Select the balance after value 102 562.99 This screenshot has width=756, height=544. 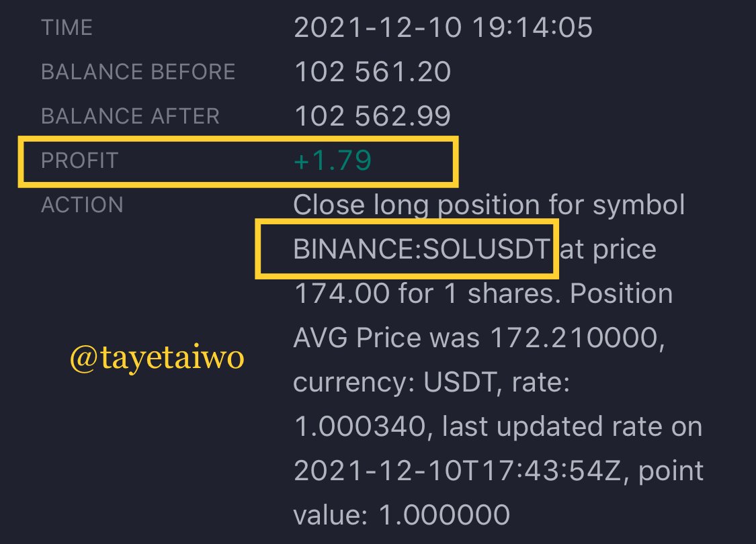pyautogui.click(x=372, y=116)
